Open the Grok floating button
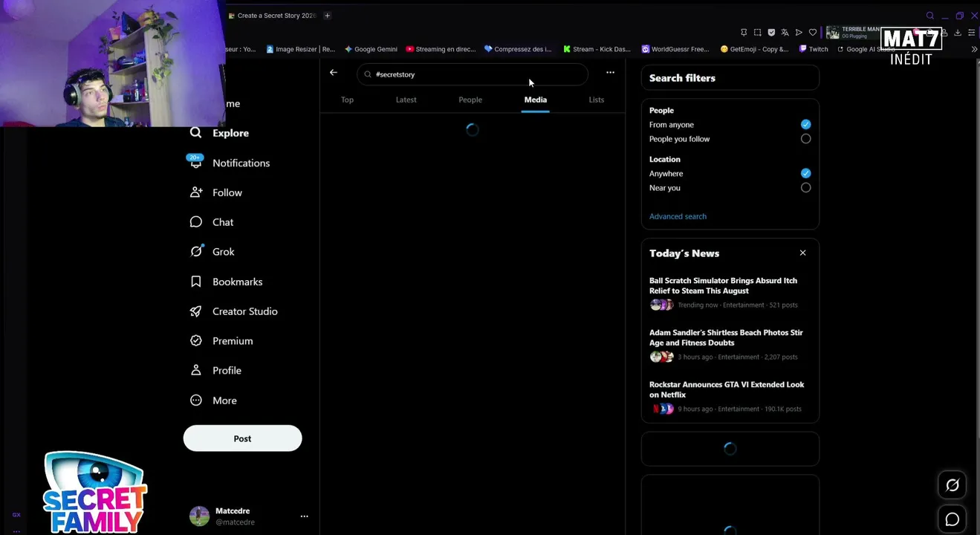Image resolution: width=980 pixels, height=535 pixels. click(953, 485)
